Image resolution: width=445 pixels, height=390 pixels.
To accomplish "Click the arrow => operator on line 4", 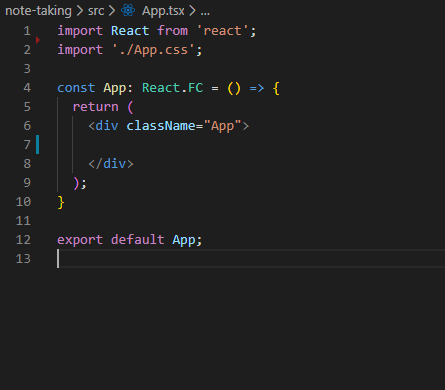I will tap(257, 88).
